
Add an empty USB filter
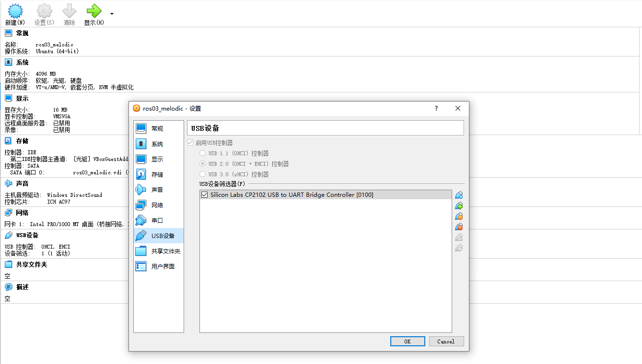pos(459,195)
